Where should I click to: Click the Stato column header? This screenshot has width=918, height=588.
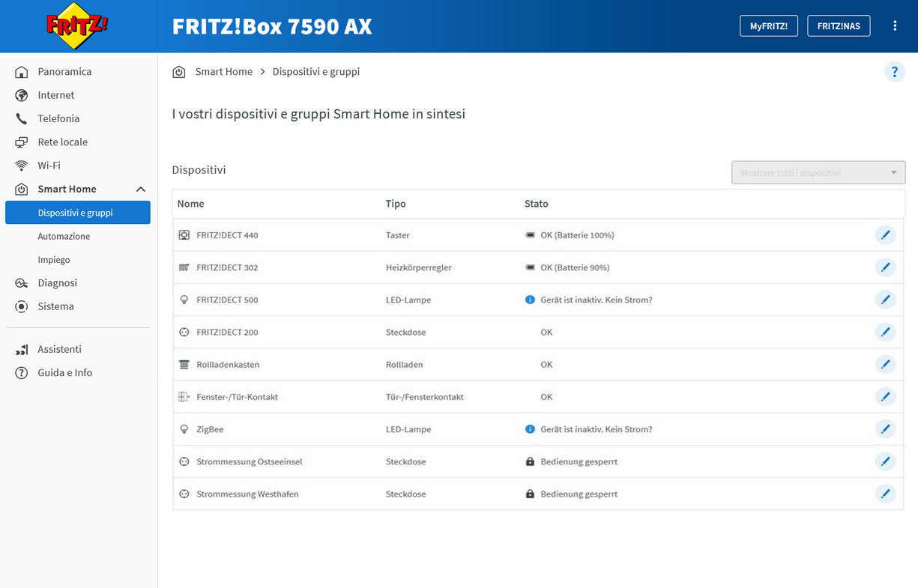point(537,204)
